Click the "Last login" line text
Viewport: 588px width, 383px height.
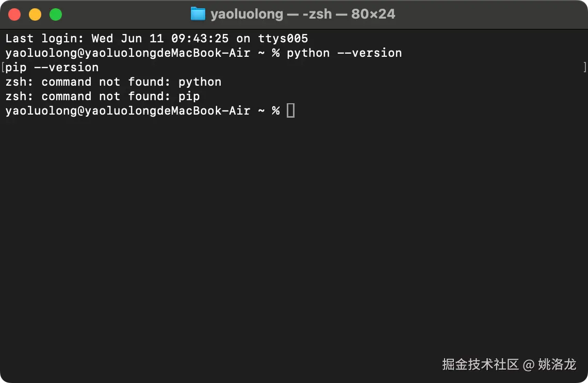click(x=156, y=38)
